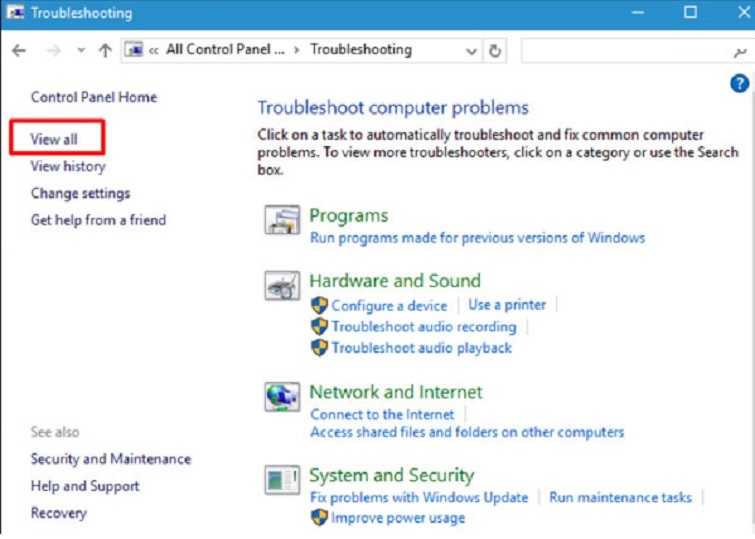Click the blue help question mark icon
The width and height of the screenshot is (755, 539).
point(740,84)
